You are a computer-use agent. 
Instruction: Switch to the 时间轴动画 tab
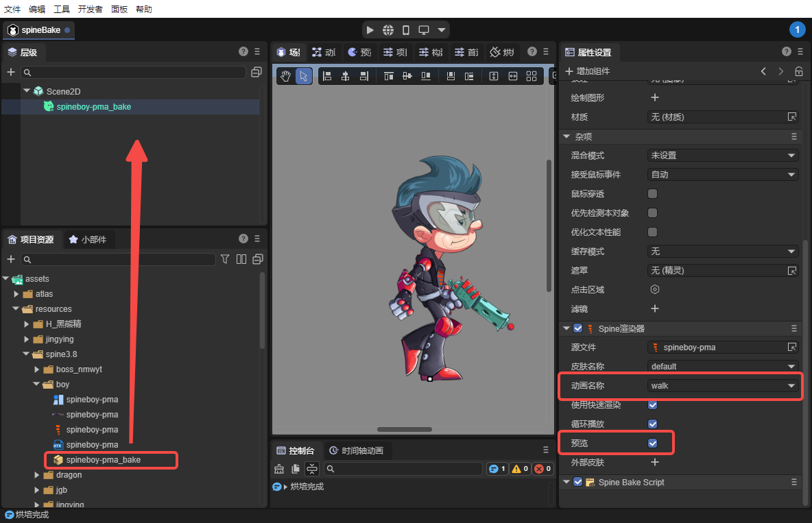point(360,450)
